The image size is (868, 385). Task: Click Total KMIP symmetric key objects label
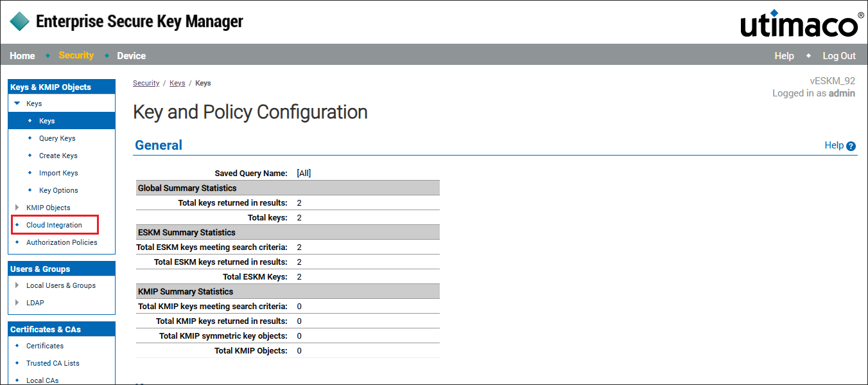[x=223, y=336]
